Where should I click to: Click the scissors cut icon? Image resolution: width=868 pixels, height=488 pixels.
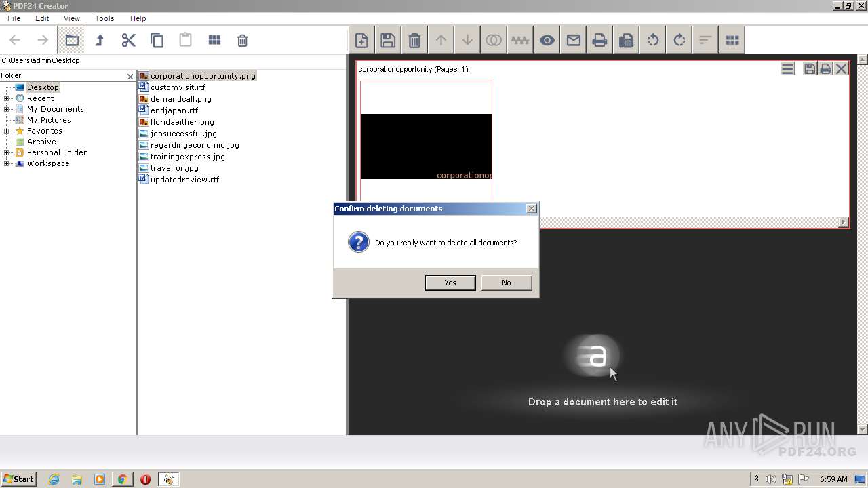(128, 41)
